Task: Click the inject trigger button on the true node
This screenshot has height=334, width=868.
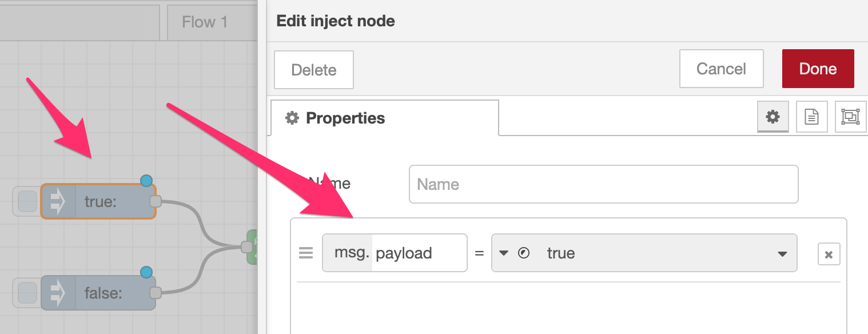Action: [x=26, y=201]
